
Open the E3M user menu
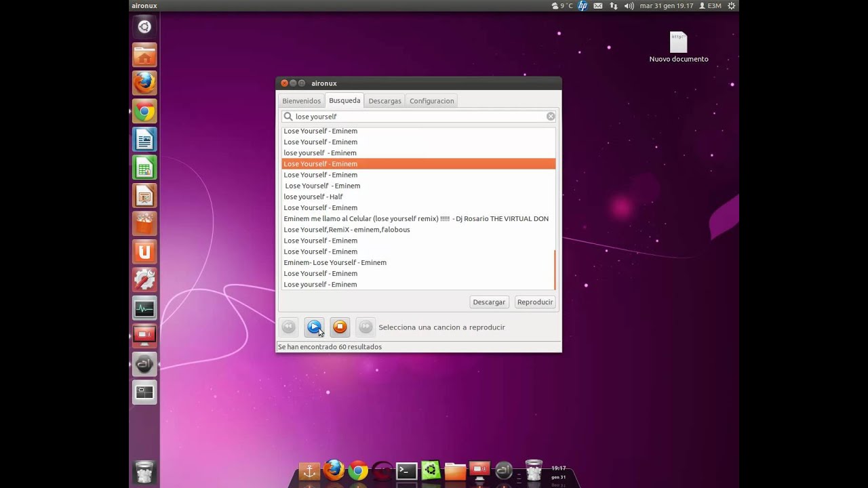point(709,5)
